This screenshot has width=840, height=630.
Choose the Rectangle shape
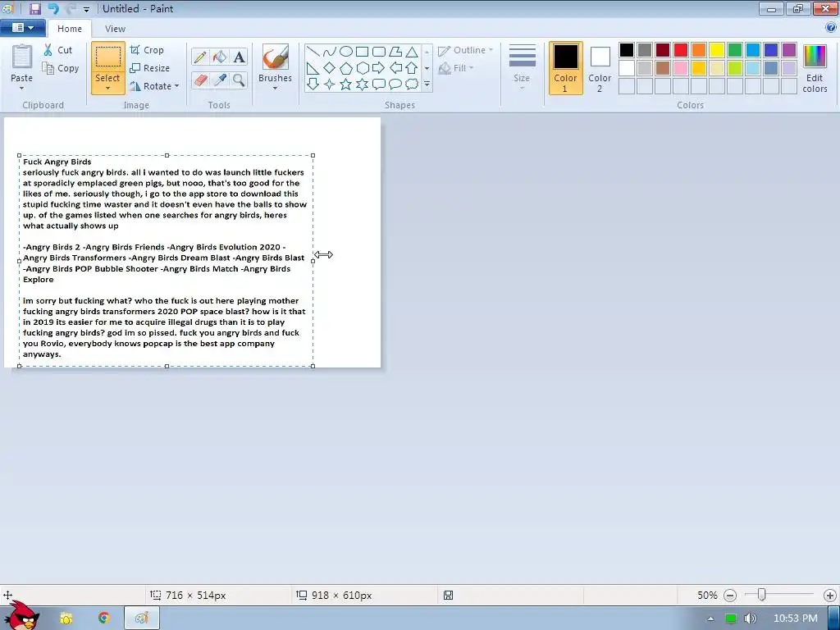[362, 52]
